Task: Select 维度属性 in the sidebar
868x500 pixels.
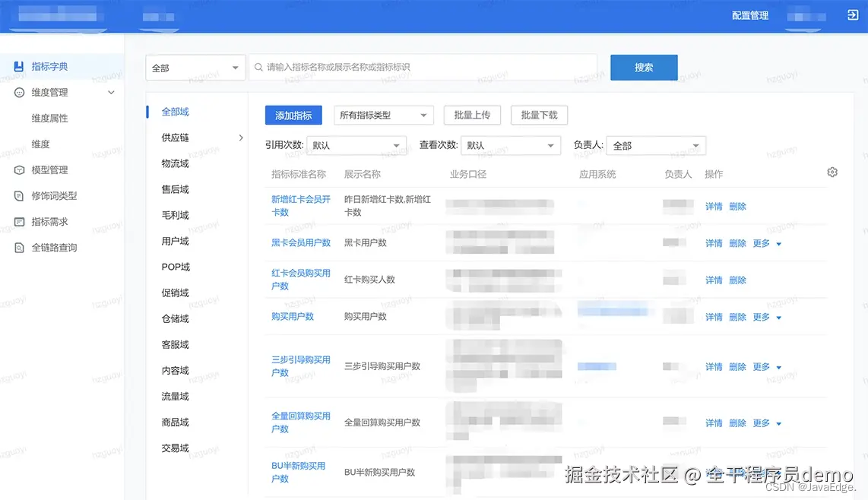Action: (x=50, y=118)
